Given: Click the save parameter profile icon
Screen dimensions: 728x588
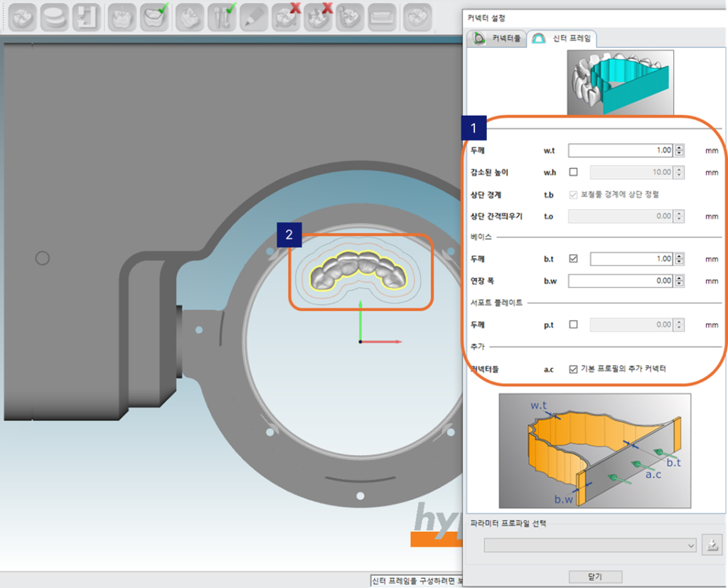Looking at the screenshot, I should pyautogui.click(x=712, y=545).
